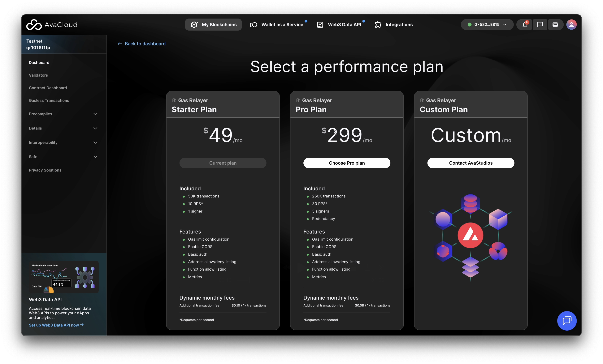The height and width of the screenshot is (364, 603).
Task: Click the Web3 Data API chart icon
Action: 320,24
